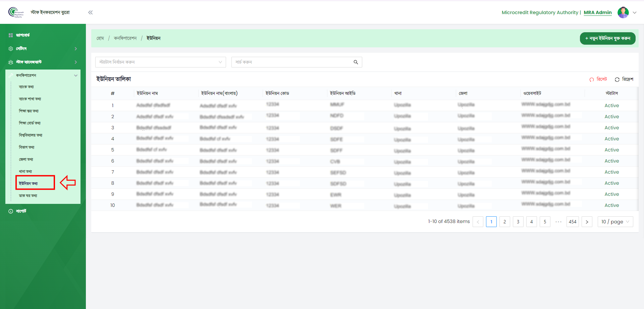Open শিক্ষা বোর্ড তথ্য submenu item
Image resolution: width=644 pixels, height=309 pixels.
30,123
